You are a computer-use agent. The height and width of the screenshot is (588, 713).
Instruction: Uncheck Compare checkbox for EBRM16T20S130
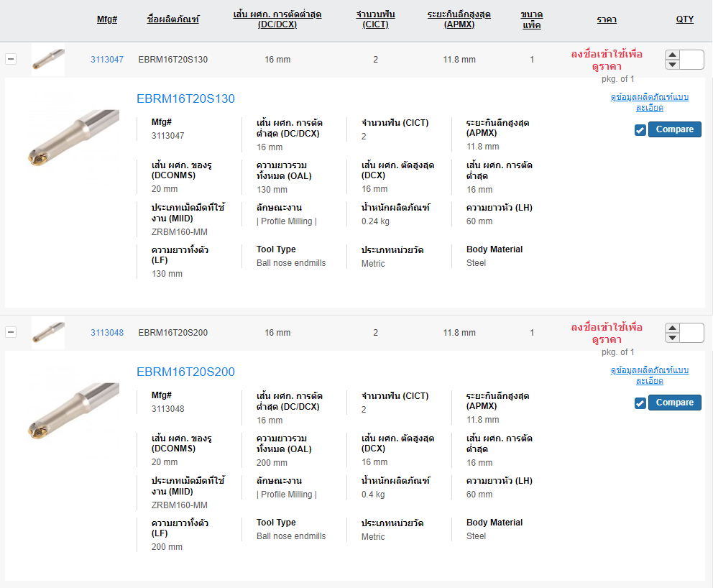point(640,130)
